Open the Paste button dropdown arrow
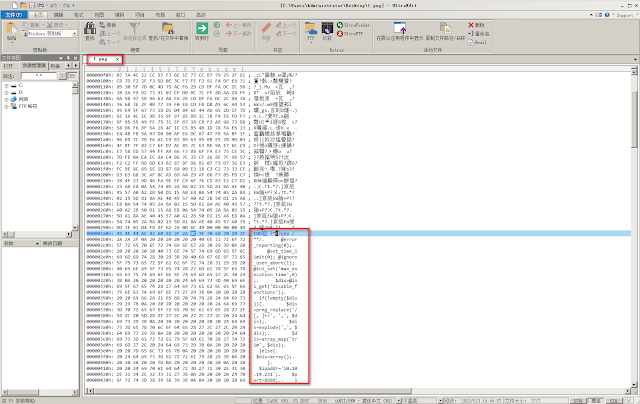The height and width of the screenshot is (404, 640). (x=11, y=42)
